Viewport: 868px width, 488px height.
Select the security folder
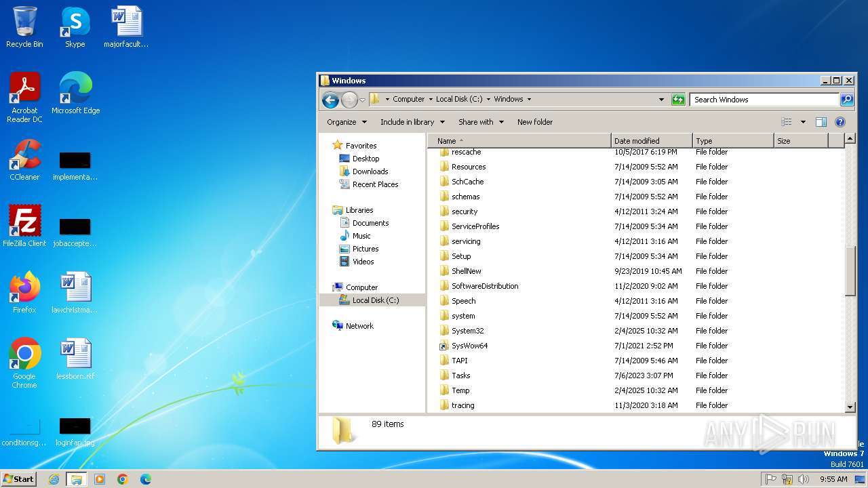(465, 211)
